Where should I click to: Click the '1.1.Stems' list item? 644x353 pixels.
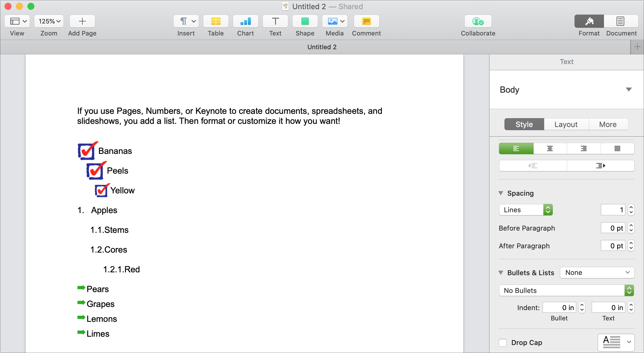tap(110, 230)
